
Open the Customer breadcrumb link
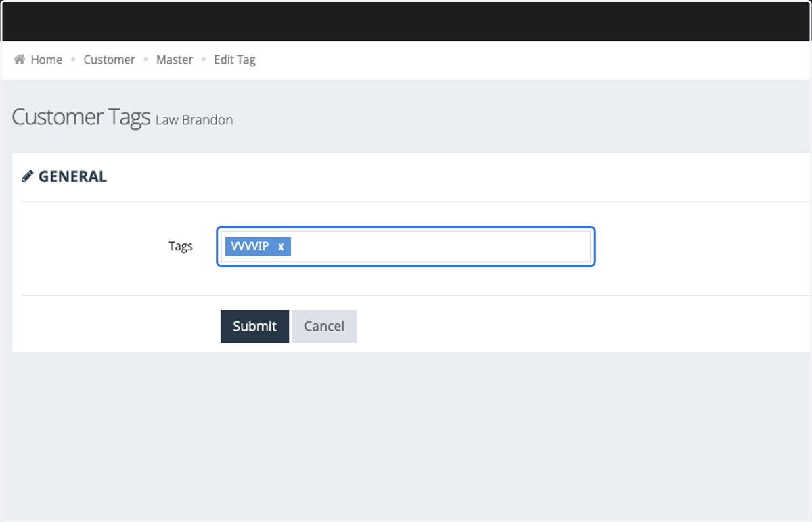109,60
